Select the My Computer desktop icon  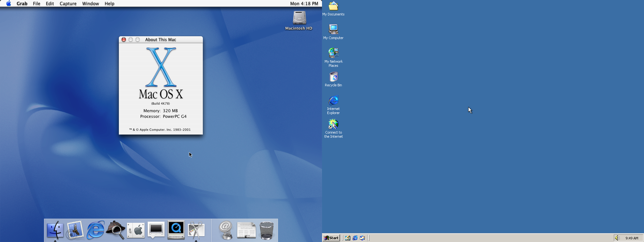(x=333, y=32)
